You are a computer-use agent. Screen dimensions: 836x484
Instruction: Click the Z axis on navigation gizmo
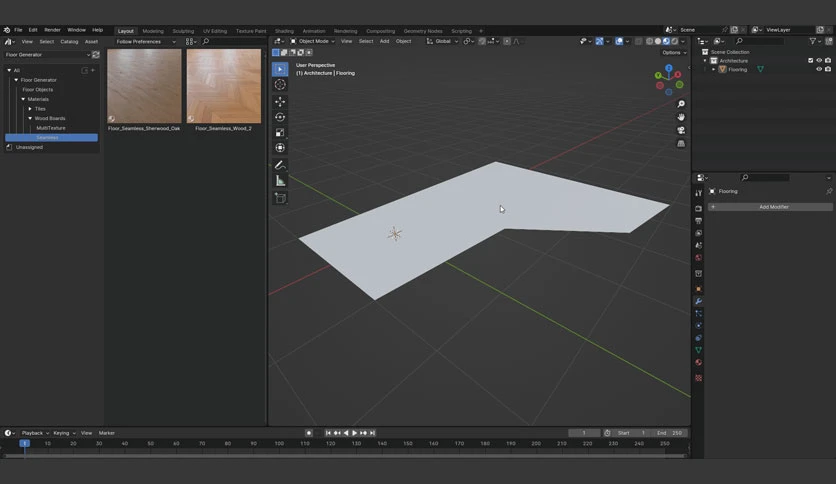pyautogui.click(x=669, y=68)
